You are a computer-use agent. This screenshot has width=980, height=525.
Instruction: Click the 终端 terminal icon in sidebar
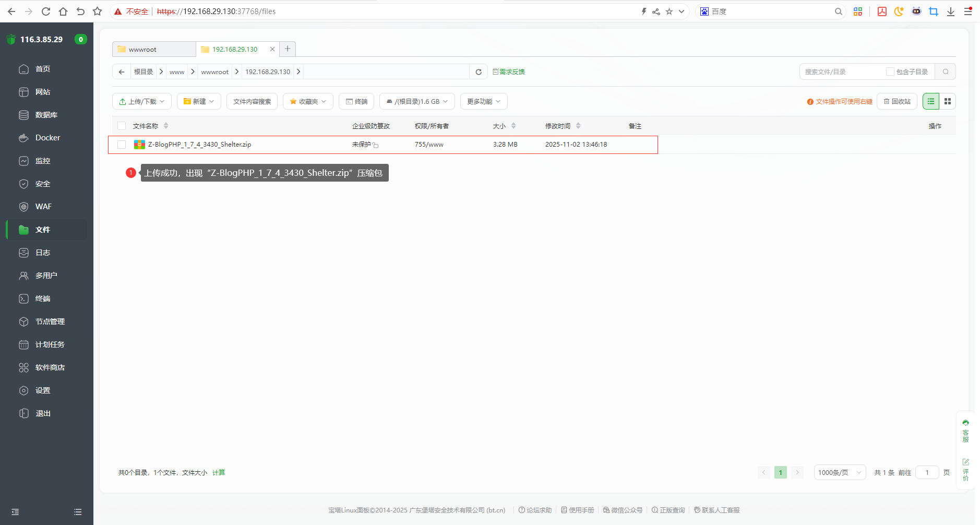click(23, 299)
